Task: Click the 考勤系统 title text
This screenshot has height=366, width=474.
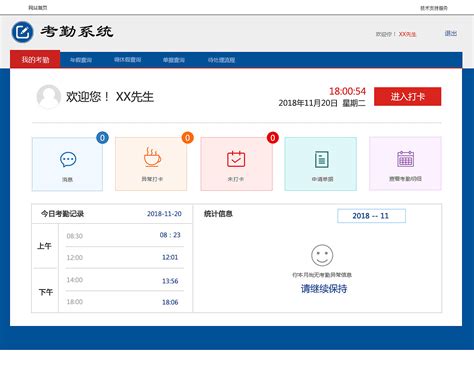Action: 77,32
